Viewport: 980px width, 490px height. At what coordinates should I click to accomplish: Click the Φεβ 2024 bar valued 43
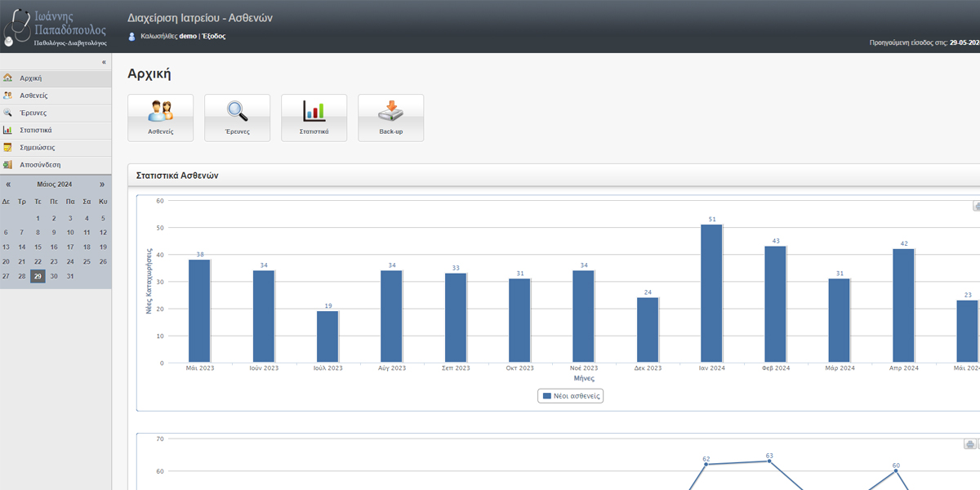(x=775, y=304)
